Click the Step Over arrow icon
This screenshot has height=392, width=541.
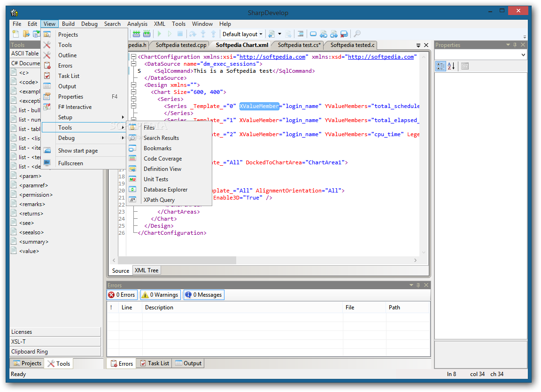[193, 34]
